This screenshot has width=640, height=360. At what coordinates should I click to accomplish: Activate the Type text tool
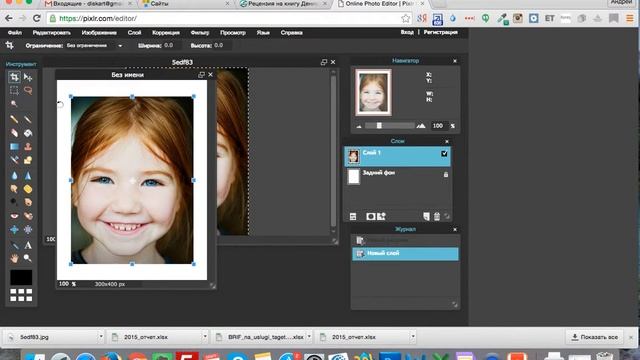coord(28,245)
